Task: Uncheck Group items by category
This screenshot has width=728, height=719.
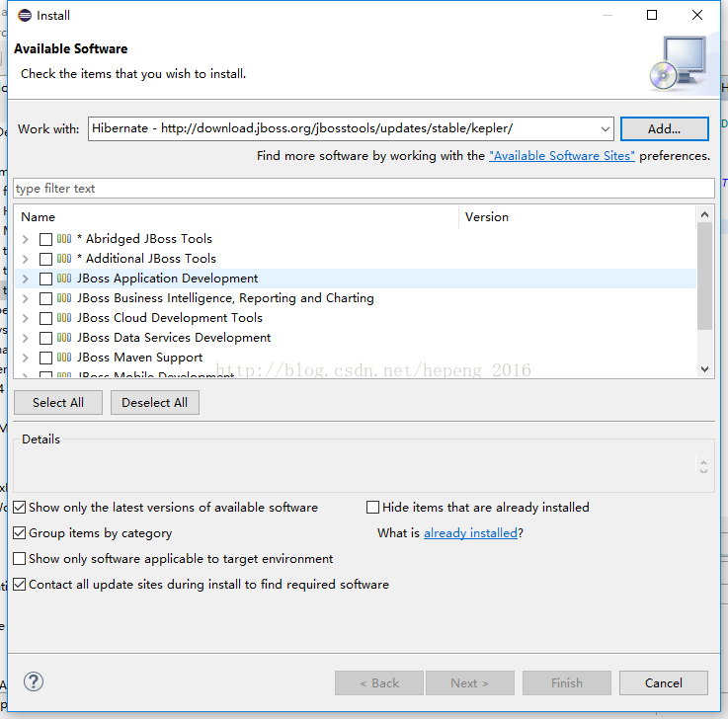Action: point(19,533)
